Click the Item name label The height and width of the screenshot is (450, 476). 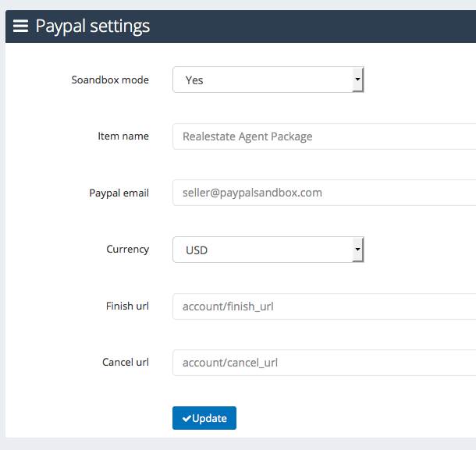[x=123, y=136]
